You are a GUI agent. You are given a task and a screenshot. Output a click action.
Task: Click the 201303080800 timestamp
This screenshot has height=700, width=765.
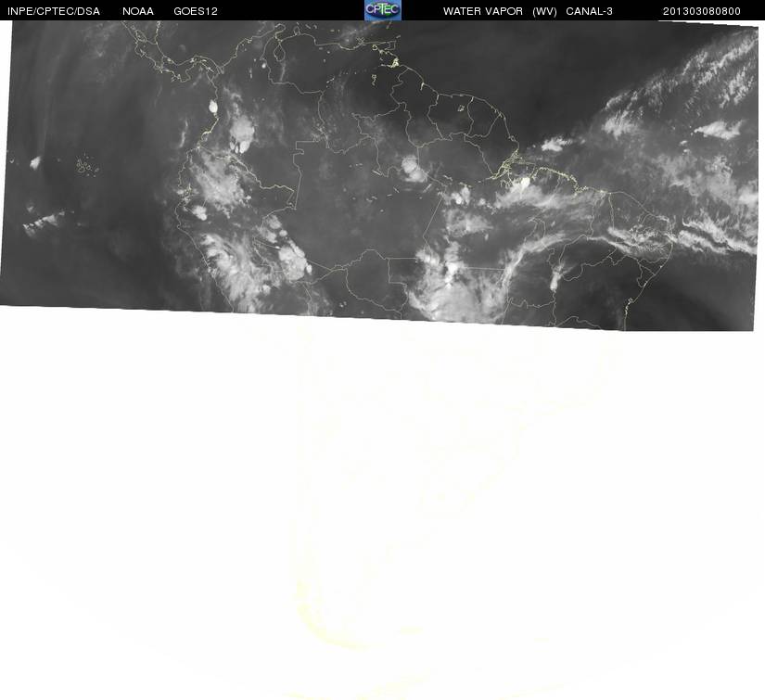702,11
